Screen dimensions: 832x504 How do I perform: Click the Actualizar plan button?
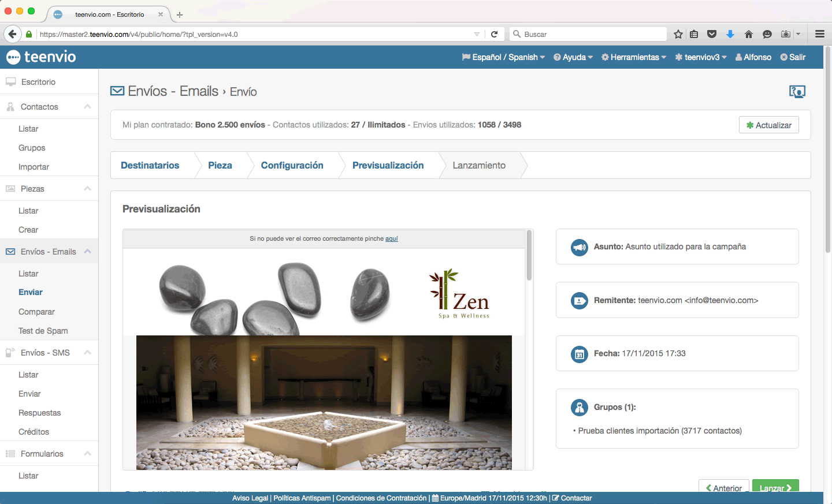(x=768, y=125)
